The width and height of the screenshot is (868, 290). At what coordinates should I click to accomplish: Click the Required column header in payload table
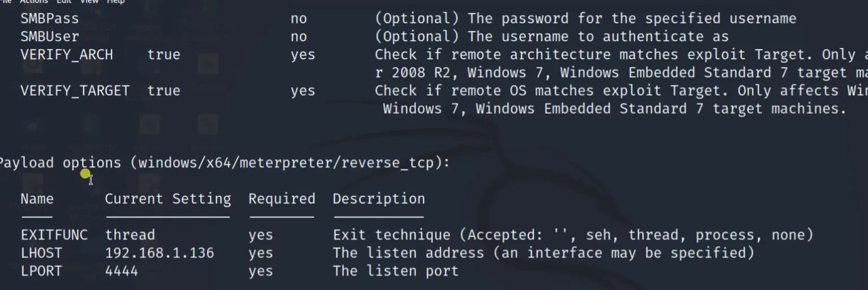point(282,199)
